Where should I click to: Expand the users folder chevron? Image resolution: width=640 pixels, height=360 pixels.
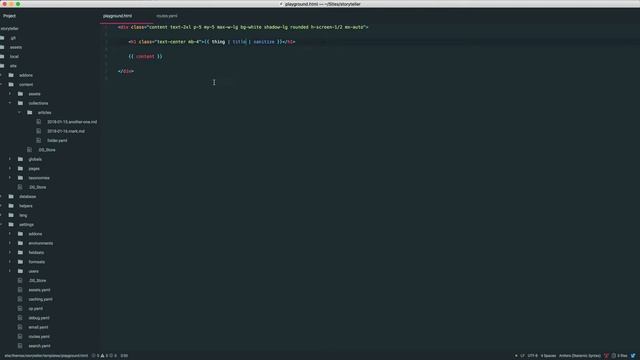[x=10, y=271]
